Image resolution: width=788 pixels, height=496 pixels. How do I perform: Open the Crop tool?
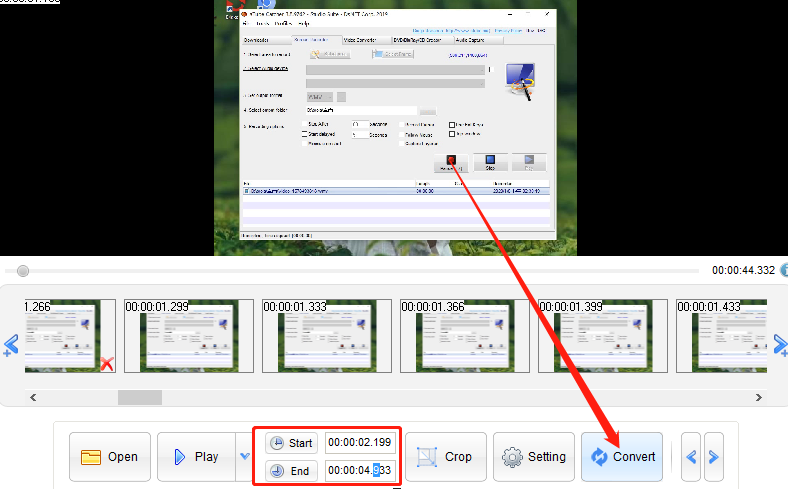[446, 457]
